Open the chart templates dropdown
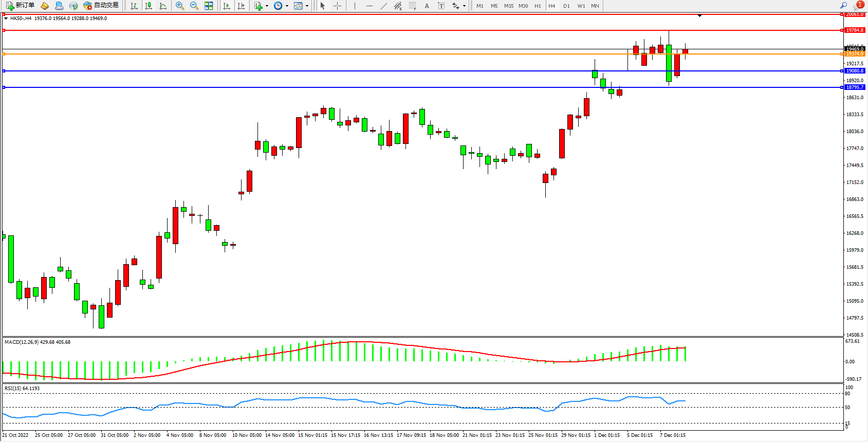 (x=307, y=6)
